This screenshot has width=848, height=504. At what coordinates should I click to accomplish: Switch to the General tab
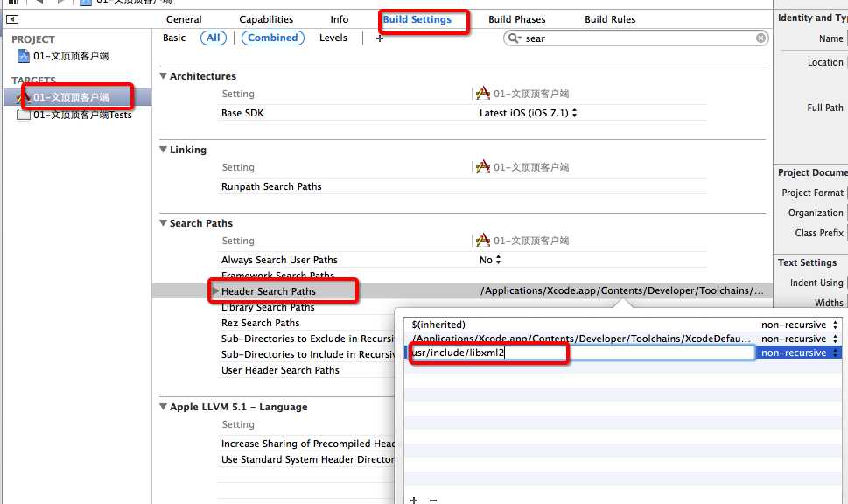tap(184, 19)
